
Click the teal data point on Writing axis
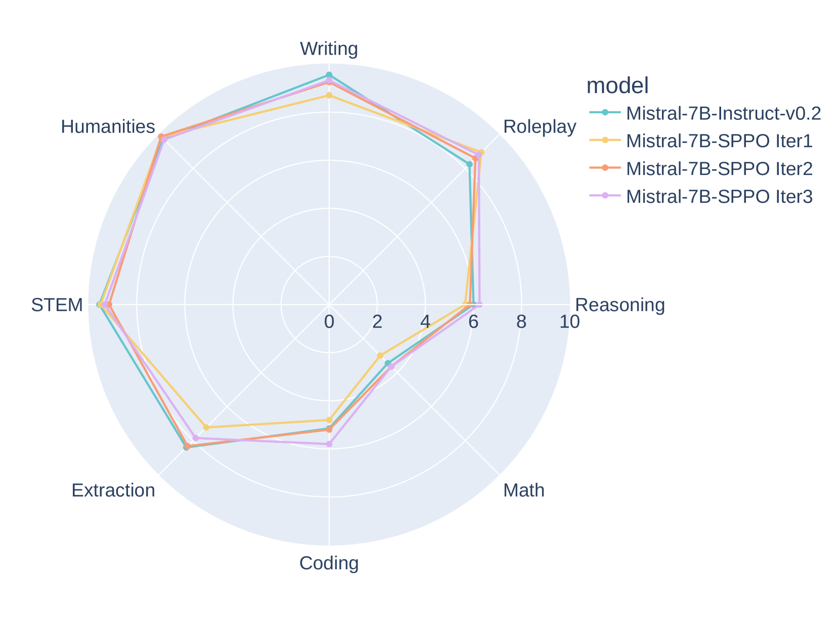click(329, 75)
